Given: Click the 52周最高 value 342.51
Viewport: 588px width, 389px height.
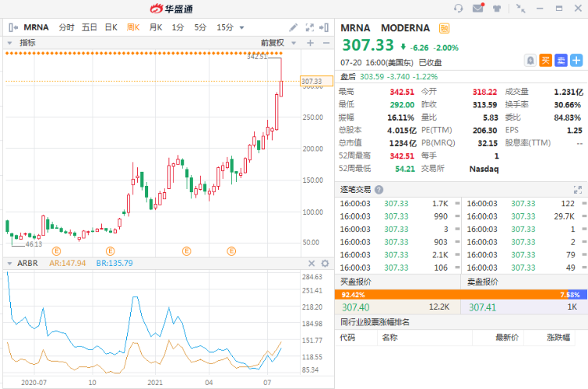Looking at the screenshot, I should [x=402, y=156].
